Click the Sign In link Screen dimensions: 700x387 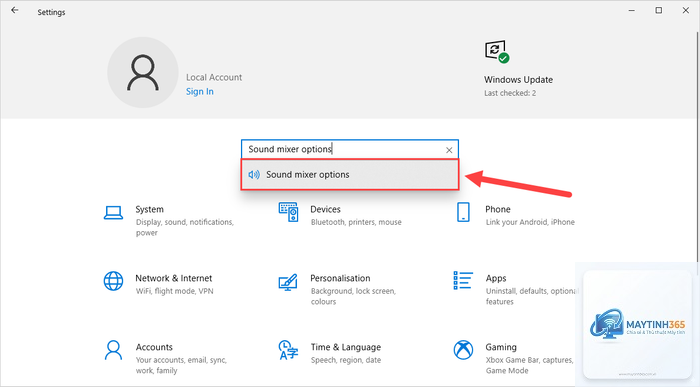200,92
